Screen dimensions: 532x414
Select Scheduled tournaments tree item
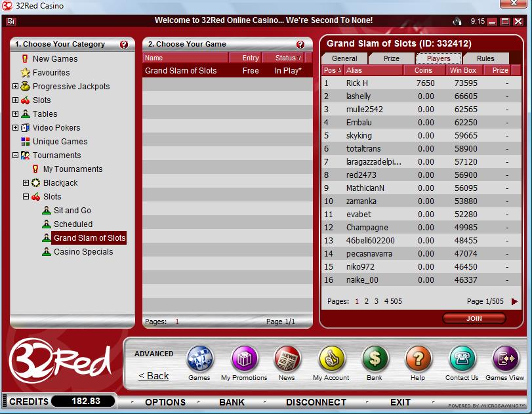tap(73, 224)
